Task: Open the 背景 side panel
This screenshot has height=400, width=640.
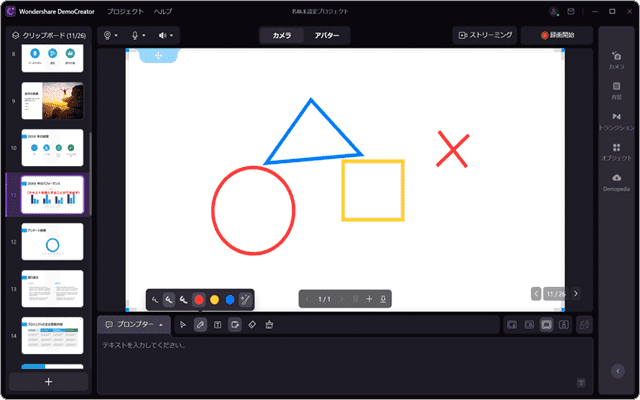Action: tap(616, 91)
